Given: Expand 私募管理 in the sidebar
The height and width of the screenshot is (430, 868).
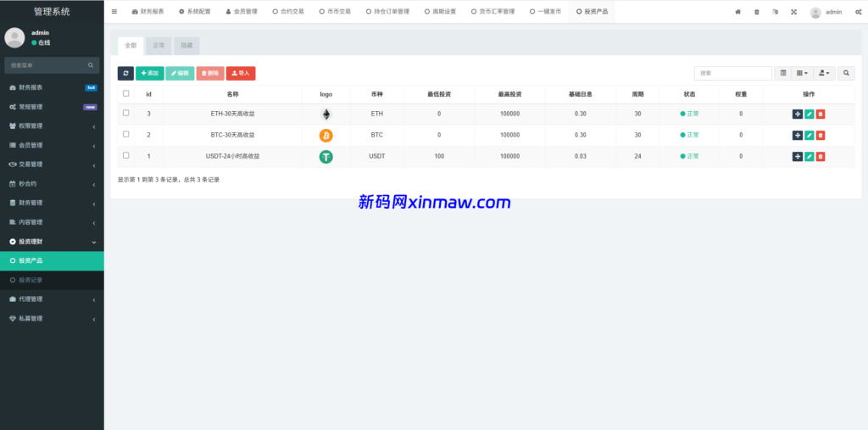Looking at the screenshot, I should coord(52,319).
